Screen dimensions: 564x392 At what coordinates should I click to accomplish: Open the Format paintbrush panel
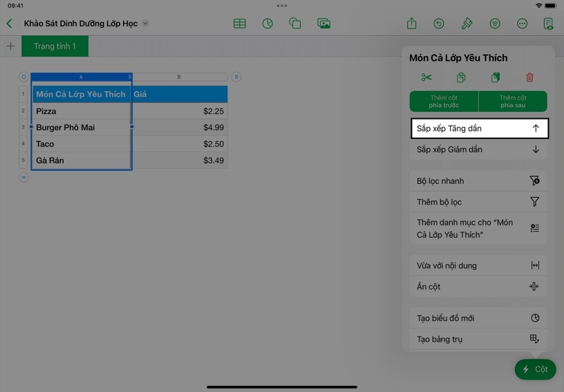pos(467,24)
